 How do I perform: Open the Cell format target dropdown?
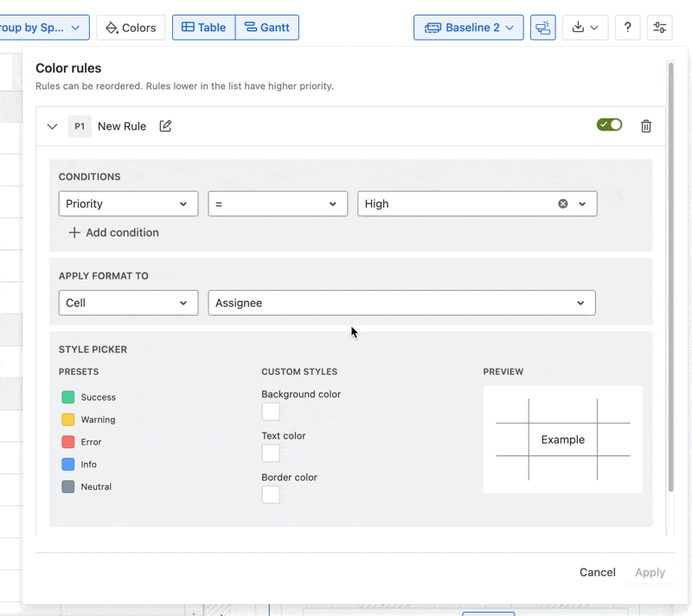[128, 303]
